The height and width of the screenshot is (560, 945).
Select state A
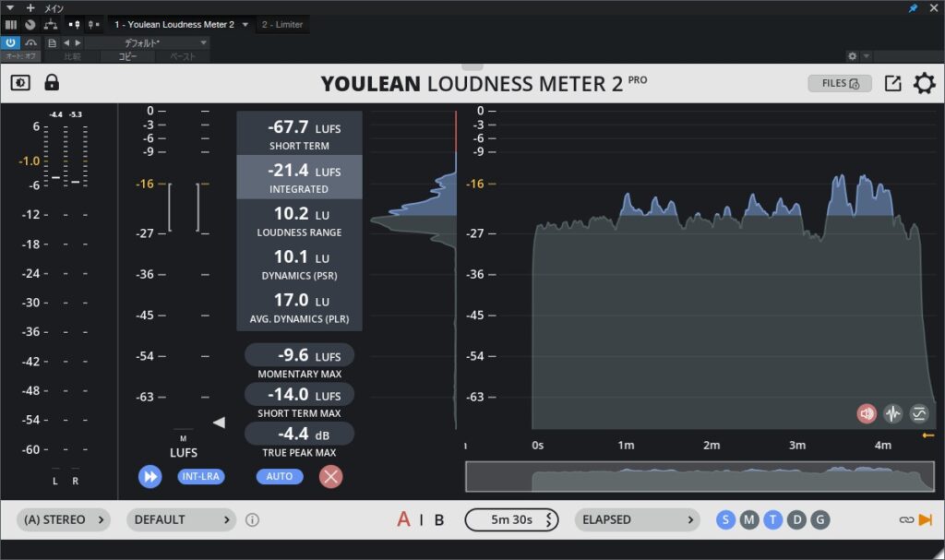pyautogui.click(x=403, y=519)
